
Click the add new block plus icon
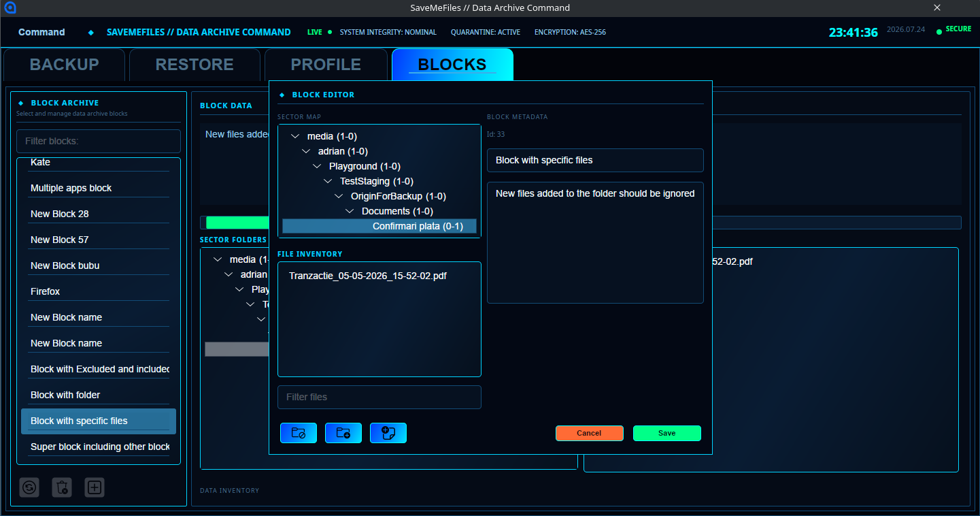pos(95,487)
